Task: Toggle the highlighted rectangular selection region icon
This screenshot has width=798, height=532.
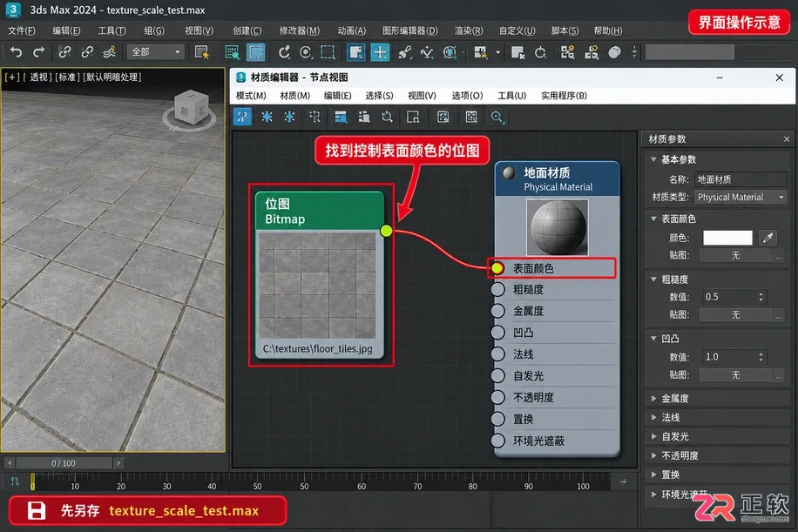Action: pos(256,52)
